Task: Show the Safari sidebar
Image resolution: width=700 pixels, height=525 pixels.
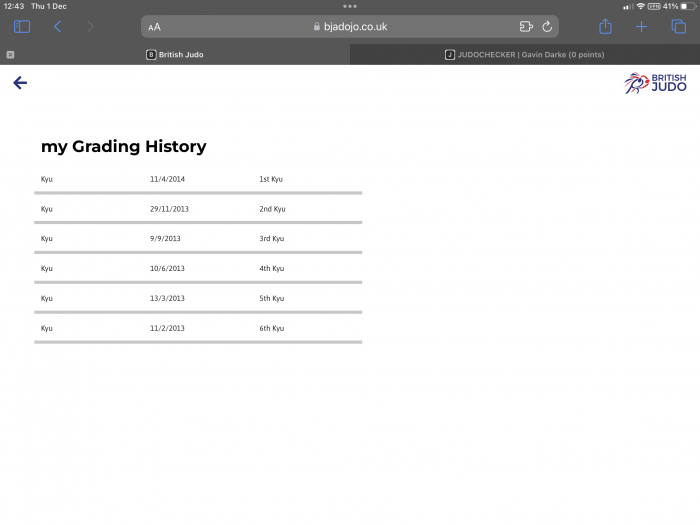Action: 22,27
